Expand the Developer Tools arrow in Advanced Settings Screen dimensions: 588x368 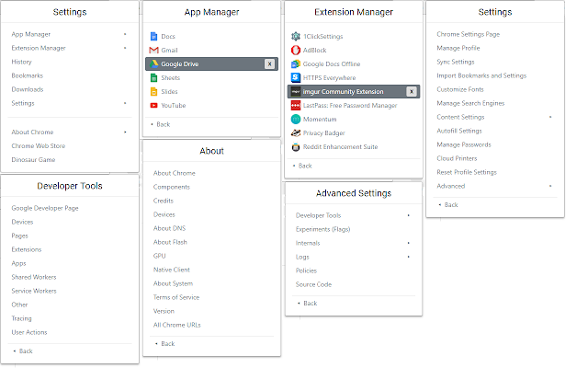[408, 215]
